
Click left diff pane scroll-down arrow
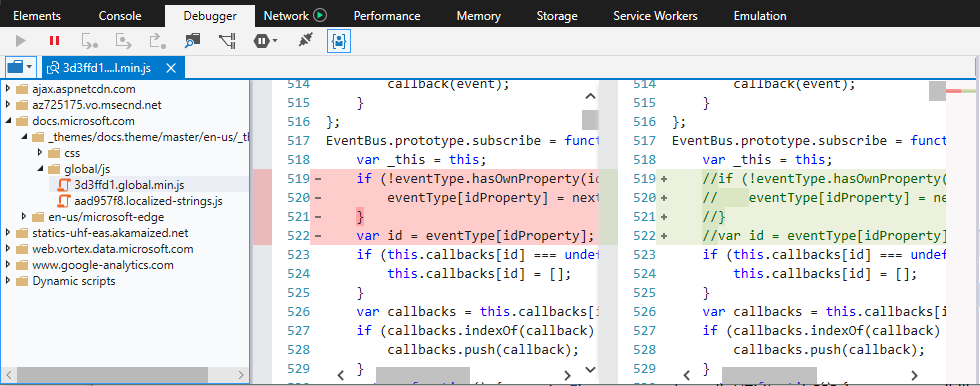click(x=590, y=369)
